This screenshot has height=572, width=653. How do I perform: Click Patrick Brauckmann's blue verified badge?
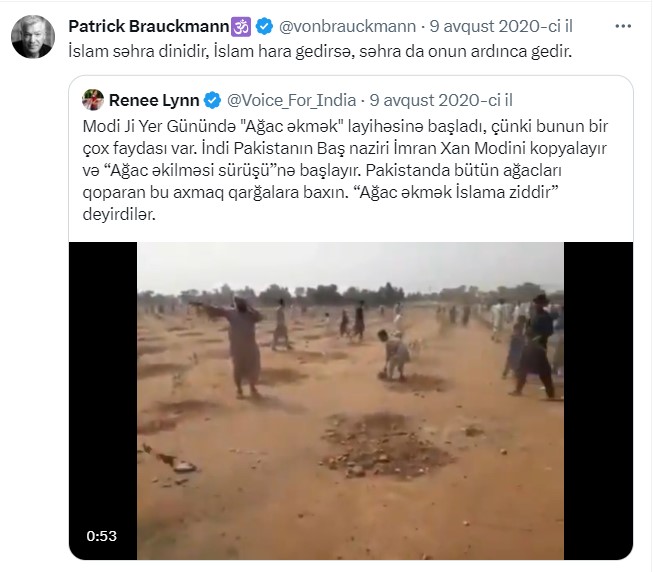(x=264, y=26)
